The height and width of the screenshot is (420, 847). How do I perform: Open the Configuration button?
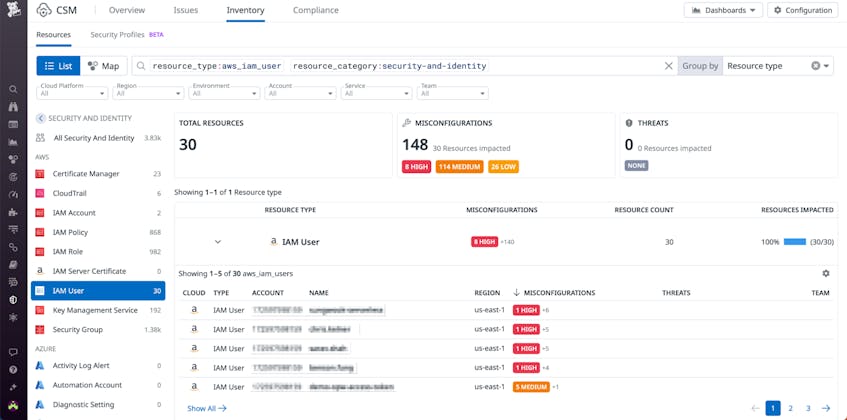pyautogui.click(x=803, y=10)
